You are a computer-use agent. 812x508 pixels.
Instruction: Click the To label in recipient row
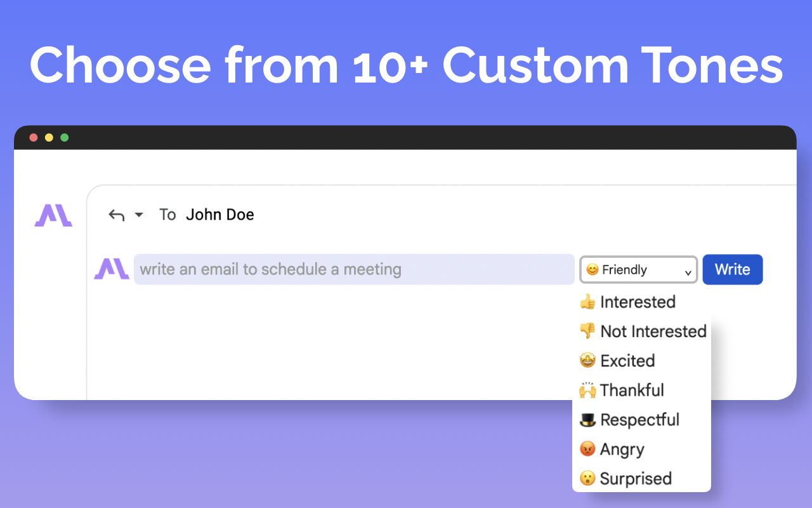click(167, 215)
